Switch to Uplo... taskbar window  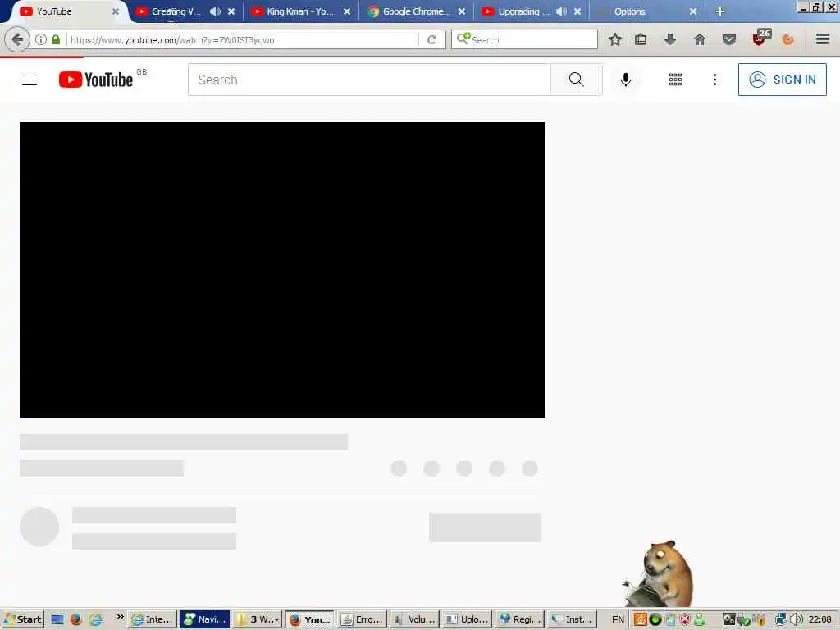[467, 619]
